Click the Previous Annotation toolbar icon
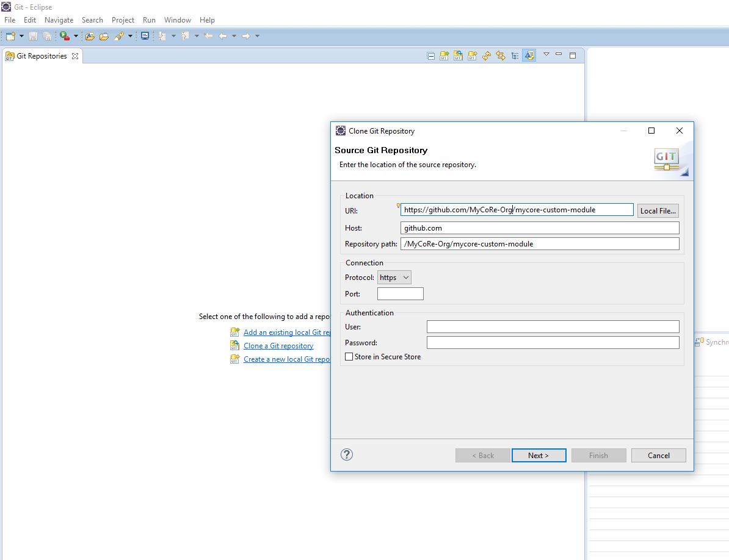Image resolution: width=729 pixels, height=560 pixels. pyautogui.click(x=185, y=36)
